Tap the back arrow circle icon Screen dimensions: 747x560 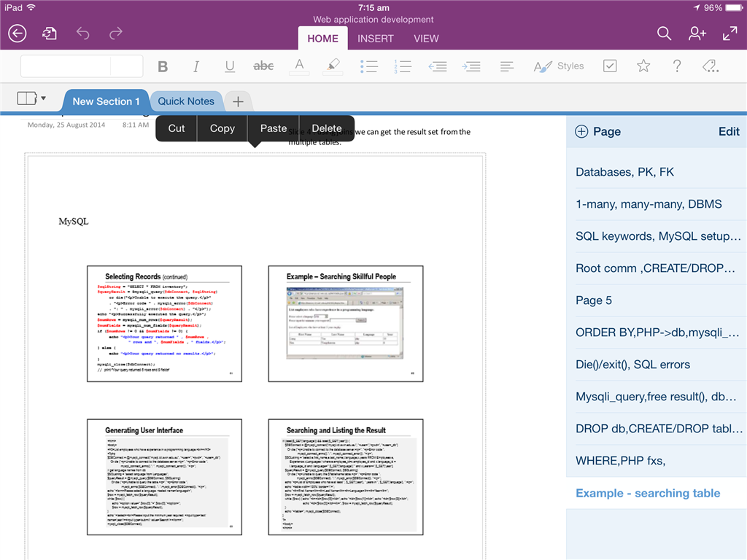[18, 34]
